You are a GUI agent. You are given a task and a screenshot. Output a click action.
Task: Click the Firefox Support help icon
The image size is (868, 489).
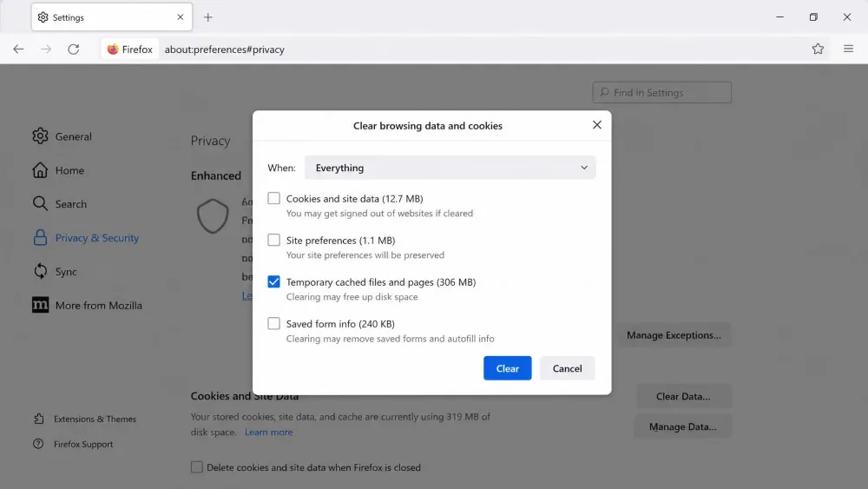[38, 444]
